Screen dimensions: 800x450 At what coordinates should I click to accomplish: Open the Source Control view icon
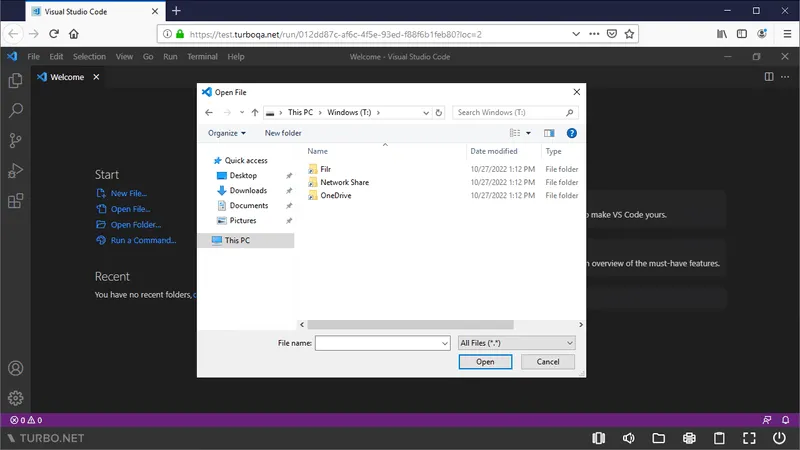tap(15, 140)
